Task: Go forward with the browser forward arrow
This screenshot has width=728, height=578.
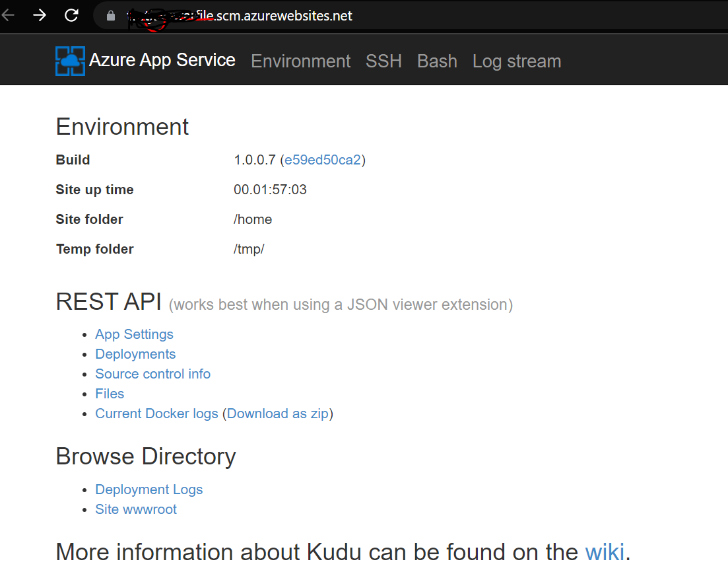Action: (x=40, y=15)
